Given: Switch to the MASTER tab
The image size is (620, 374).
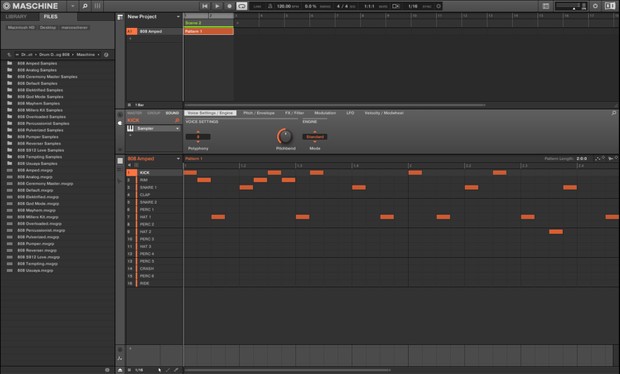Looking at the screenshot, I should [x=134, y=113].
